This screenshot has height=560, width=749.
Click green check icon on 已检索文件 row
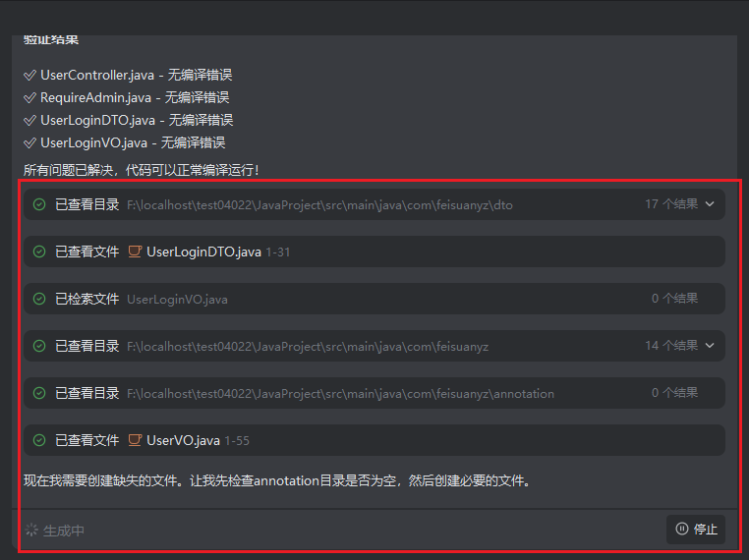39,299
